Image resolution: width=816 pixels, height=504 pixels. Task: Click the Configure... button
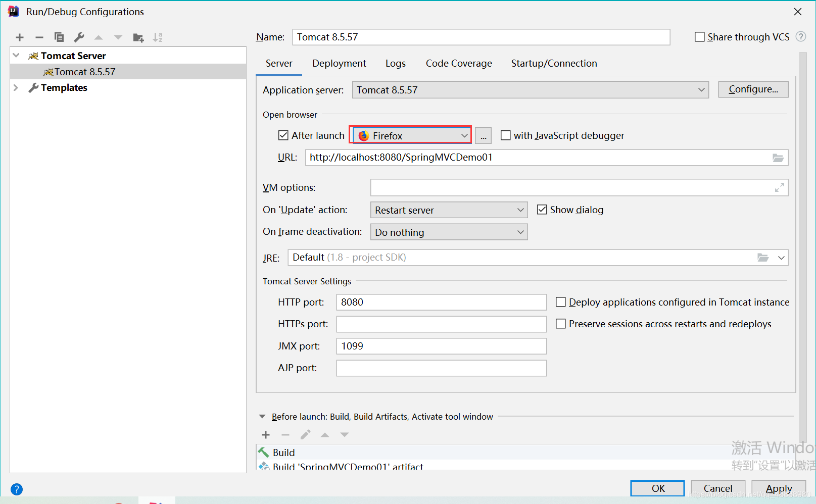pos(753,89)
